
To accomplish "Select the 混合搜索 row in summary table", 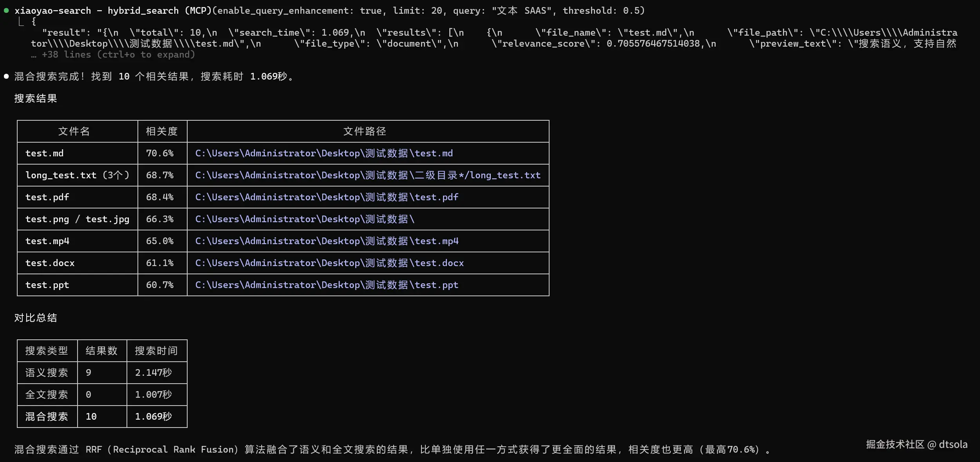I will tap(47, 417).
